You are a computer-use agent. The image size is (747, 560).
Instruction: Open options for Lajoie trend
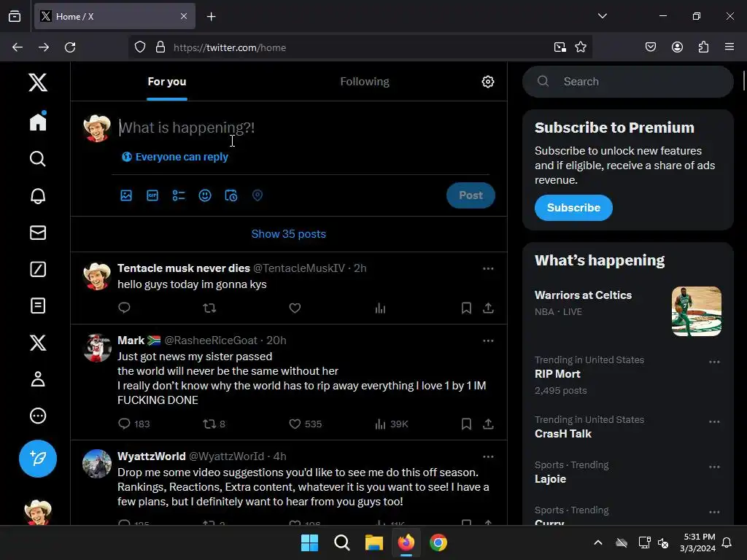(714, 467)
